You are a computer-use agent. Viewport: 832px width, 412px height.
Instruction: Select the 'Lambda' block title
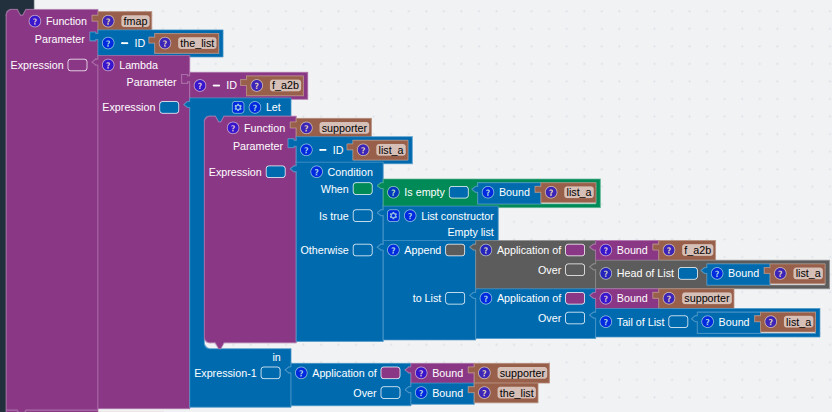(x=138, y=65)
